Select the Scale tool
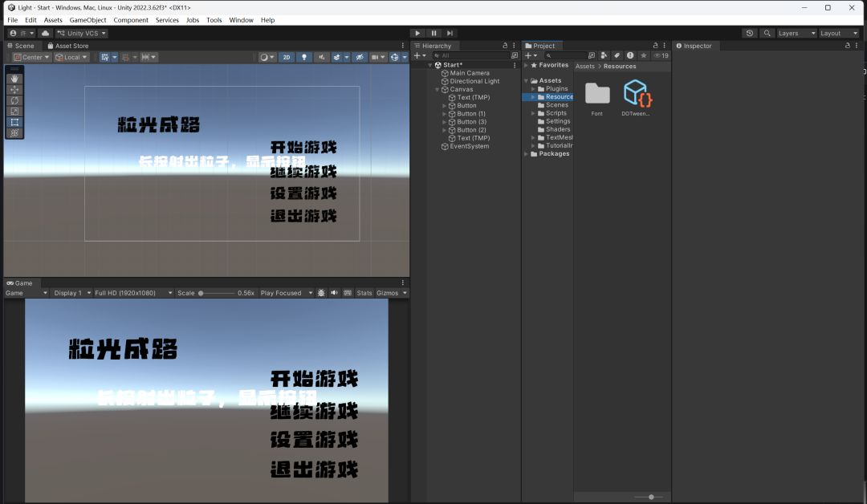Image resolution: width=867 pixels, height=504 pixels. click(x=14, y=111)
